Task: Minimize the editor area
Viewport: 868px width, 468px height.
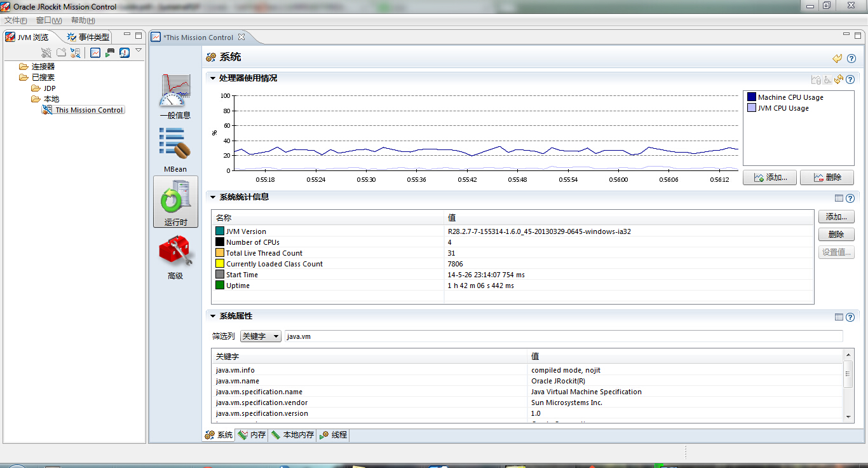Action: (846, 35)
